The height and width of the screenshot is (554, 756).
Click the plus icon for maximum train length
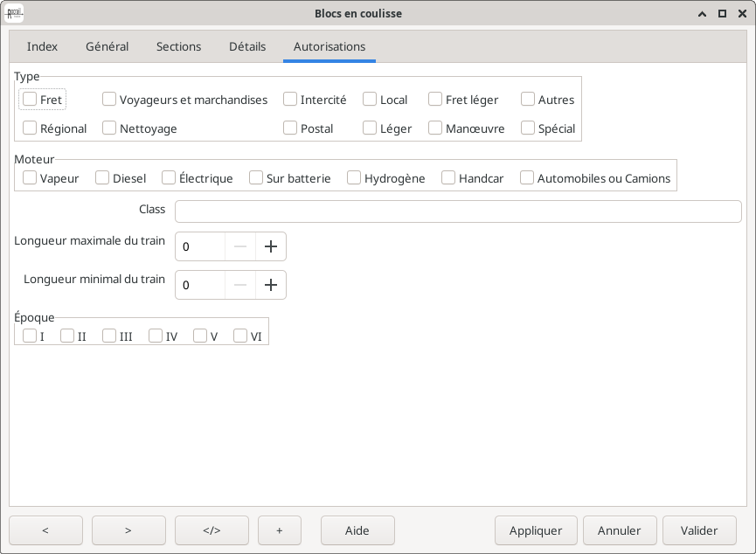271,246
